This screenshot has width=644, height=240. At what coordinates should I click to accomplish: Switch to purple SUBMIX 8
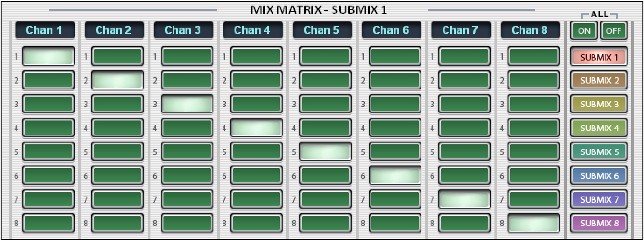click(599, 223)
